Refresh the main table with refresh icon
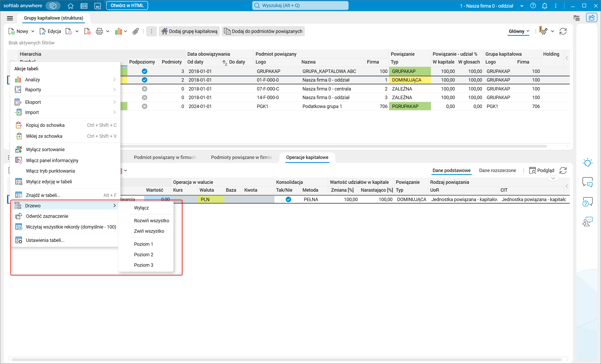 click(563, 31)
